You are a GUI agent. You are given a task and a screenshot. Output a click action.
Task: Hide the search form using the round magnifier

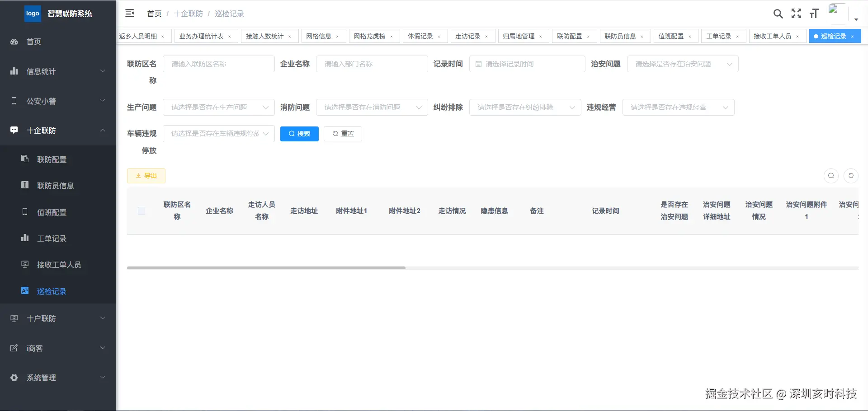(831, 176)
